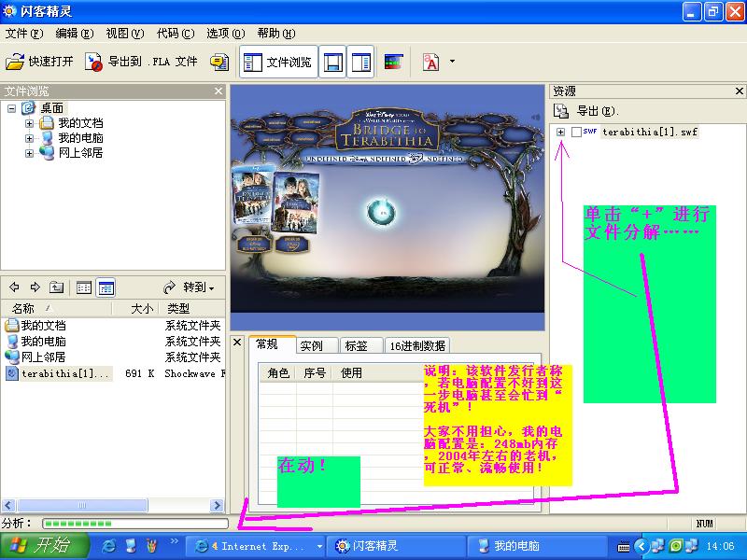Click the Quick Open (快速打开) folder icon
This screenshot has width=747, height=560.
(x=15, y=62)
